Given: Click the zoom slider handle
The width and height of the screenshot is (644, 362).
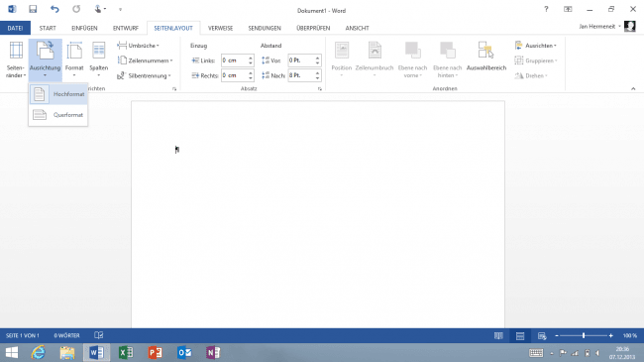Looking at the screenshot, I should pyautogui.click(x=584, y=335).
